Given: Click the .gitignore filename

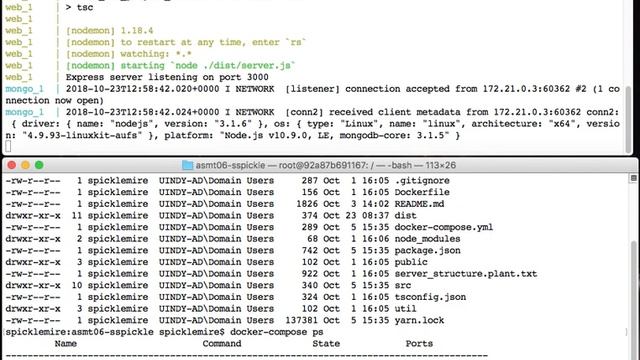Looking at the screenshot, I should pyautogui.click(x=422, y=180).
